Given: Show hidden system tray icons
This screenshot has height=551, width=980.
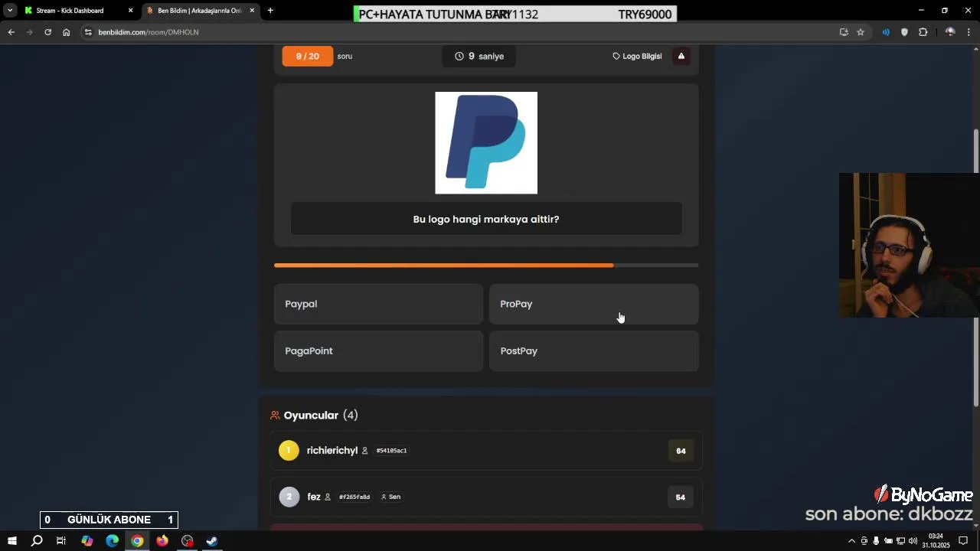Looking at the screenshot, I should 851,541.
